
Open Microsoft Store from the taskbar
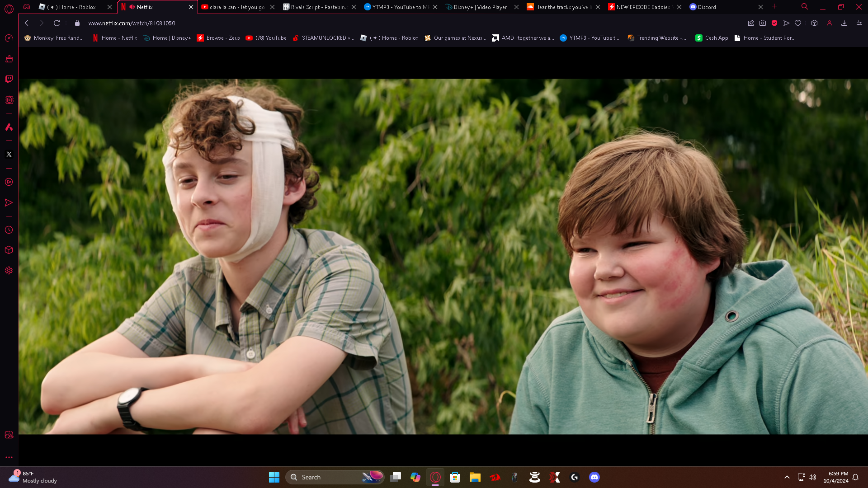coord(455,477)
